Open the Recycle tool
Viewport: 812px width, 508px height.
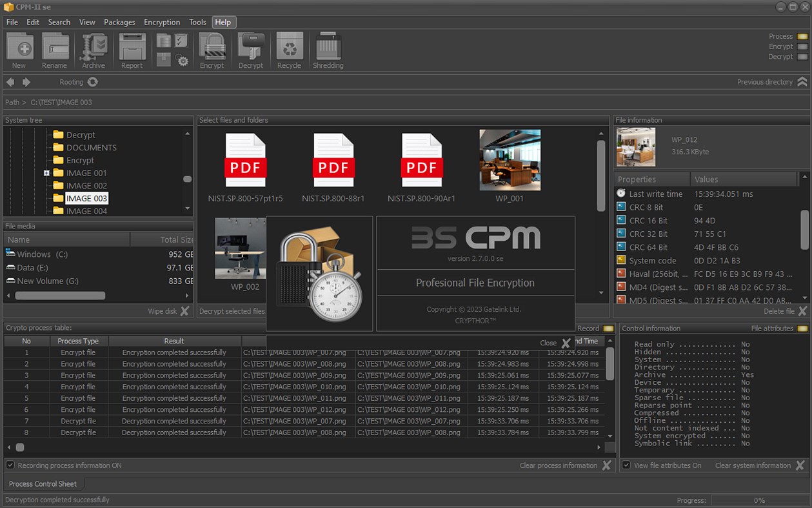[290, 48]
